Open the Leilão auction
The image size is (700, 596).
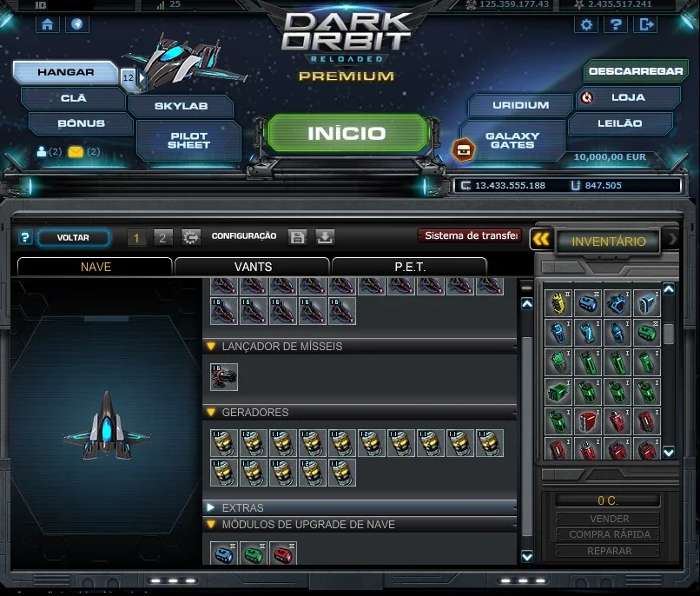[x=620, y=123]
